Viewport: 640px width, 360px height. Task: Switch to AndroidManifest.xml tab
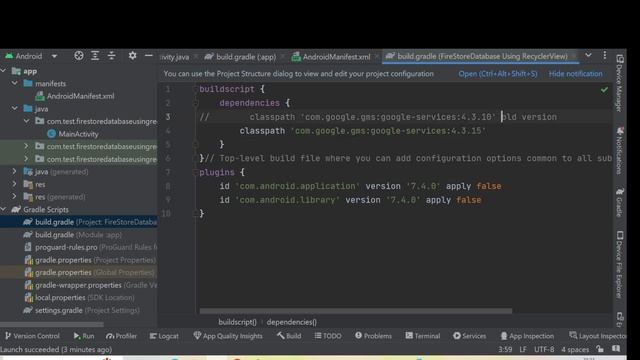click(331, 57)
